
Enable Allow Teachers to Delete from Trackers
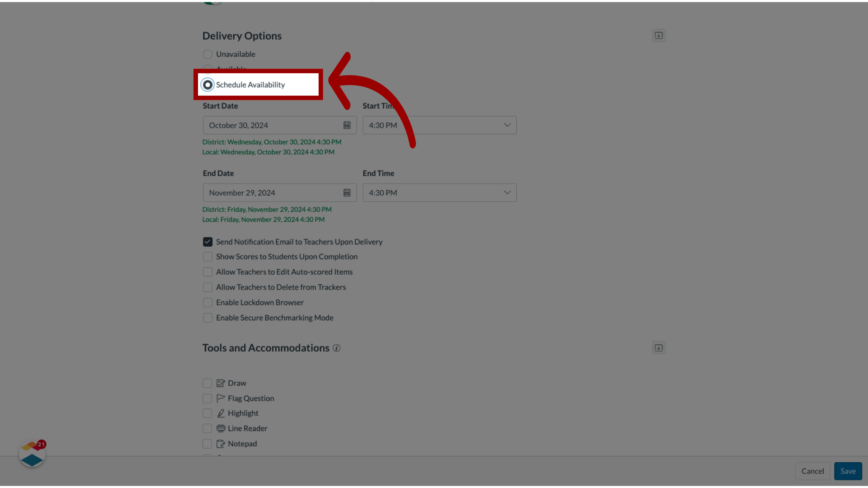click(208, 286)
